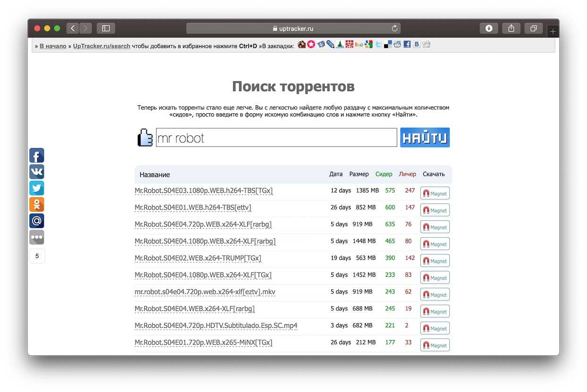
Task: Click Magnet button for Mr.Robot.S04E02.WEB.x264-TRUMP[TGx]
Action: pyautogui.click(x=435, y=261)
